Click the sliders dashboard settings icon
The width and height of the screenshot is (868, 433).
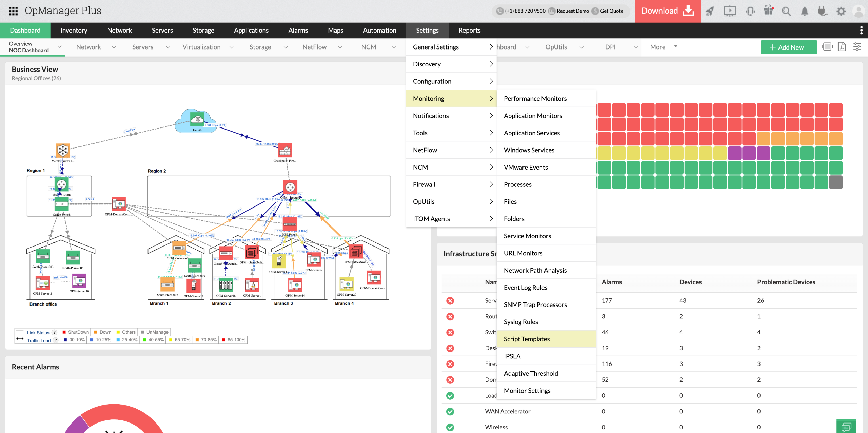(x=857, y=47)
